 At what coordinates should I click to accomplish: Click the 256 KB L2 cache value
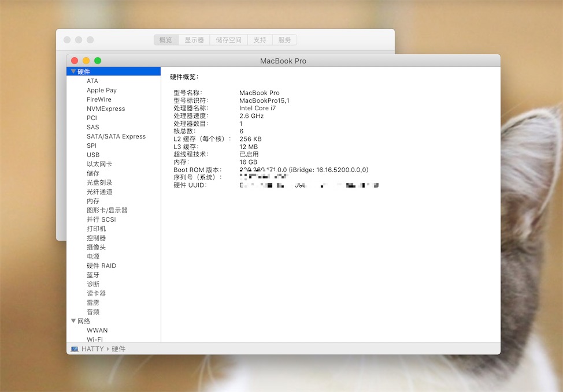[x=250, y=139]
